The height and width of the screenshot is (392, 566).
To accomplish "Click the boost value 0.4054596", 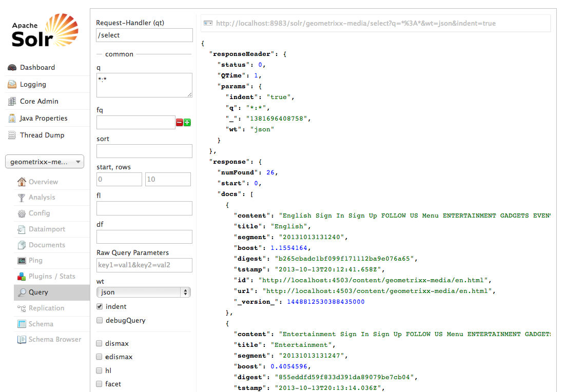I will click(289, 366).
